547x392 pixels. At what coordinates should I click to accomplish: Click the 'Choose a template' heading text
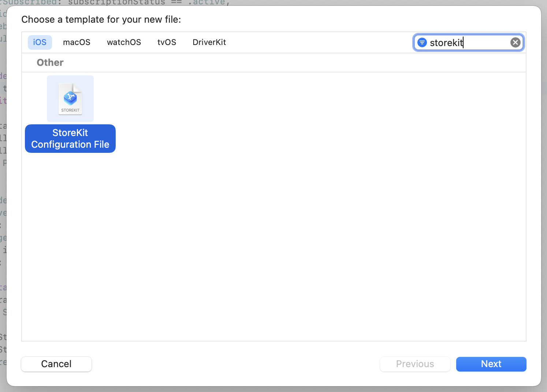click(x=101, y=19)
